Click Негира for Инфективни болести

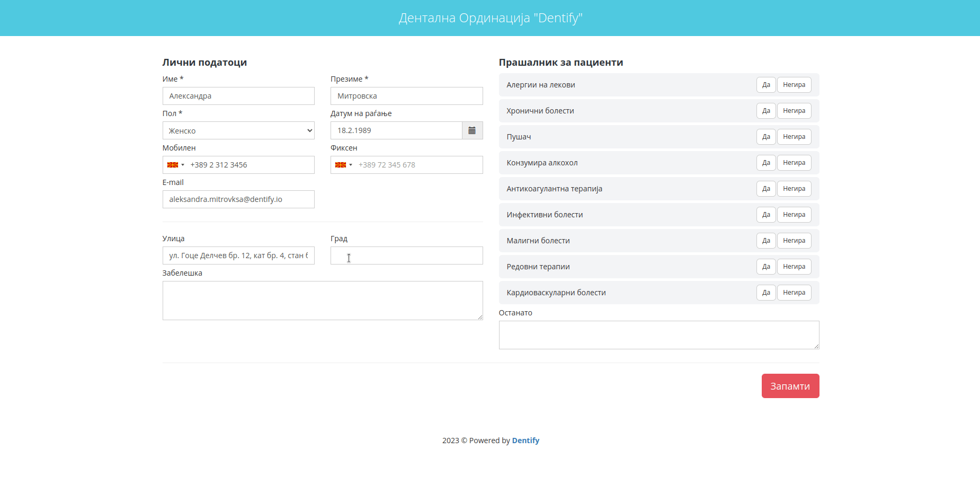coord(794,214)
